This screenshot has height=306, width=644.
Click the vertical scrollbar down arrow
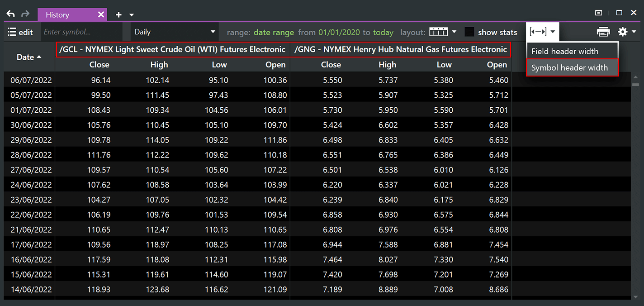(635, 297)
